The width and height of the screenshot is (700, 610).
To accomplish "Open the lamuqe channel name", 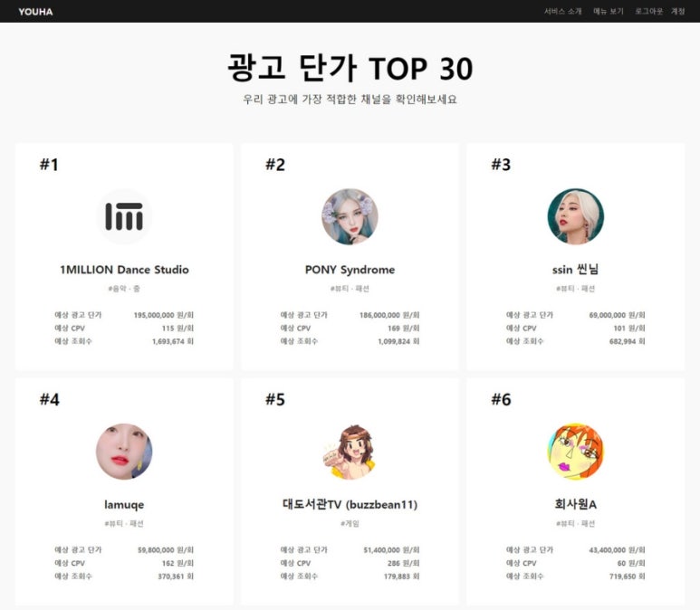I will [124, 505].
